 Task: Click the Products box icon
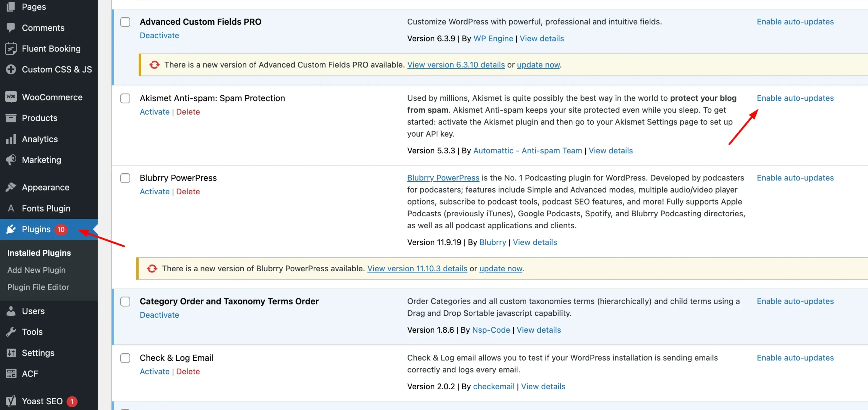[11, 118]
